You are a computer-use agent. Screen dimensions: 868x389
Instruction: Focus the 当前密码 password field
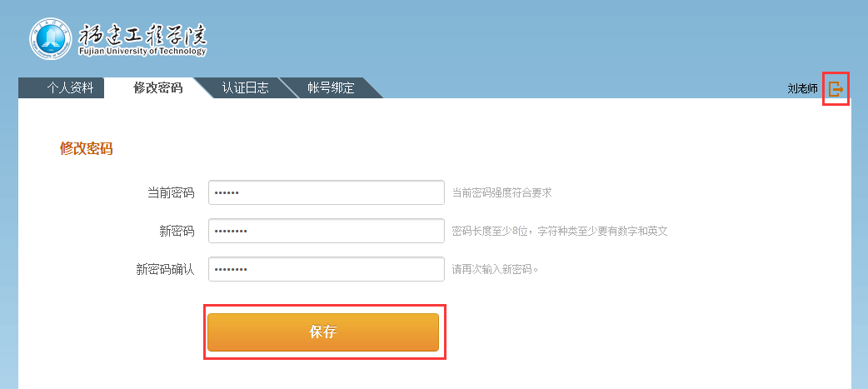[x=326, y=192]
